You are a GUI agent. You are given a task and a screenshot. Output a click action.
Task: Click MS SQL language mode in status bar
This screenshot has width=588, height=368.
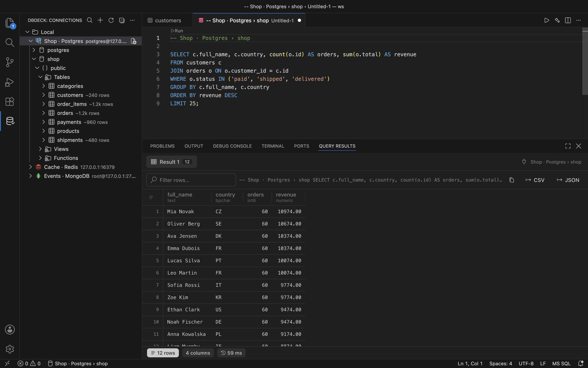561,363
